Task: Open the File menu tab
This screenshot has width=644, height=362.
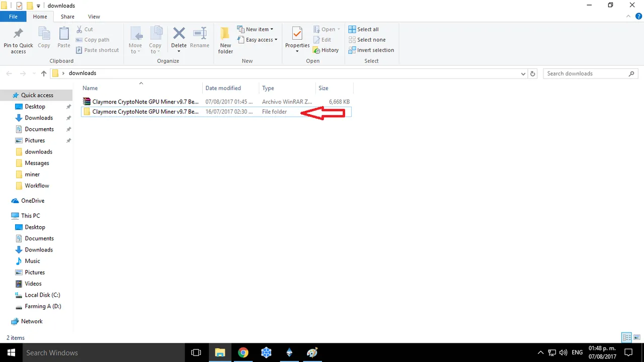Action: pyautogui.click(x=13, y=17)
